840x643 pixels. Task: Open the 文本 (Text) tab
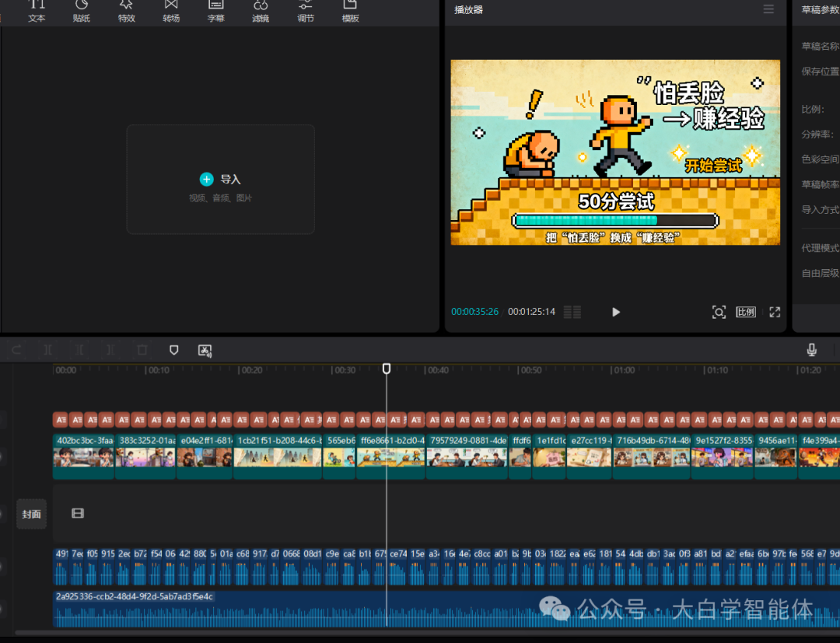[x=37, y=11]
